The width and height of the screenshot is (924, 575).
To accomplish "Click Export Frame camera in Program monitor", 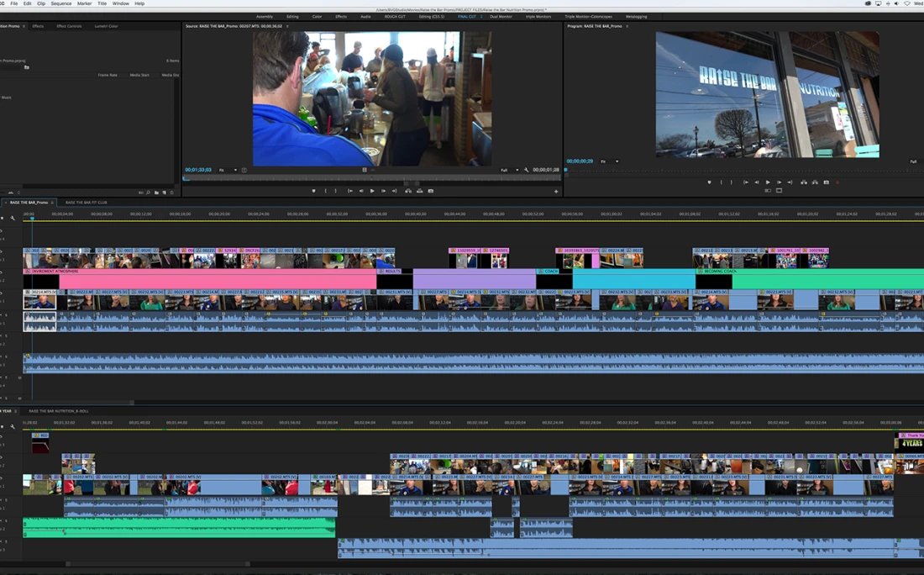I will (827, 182).
